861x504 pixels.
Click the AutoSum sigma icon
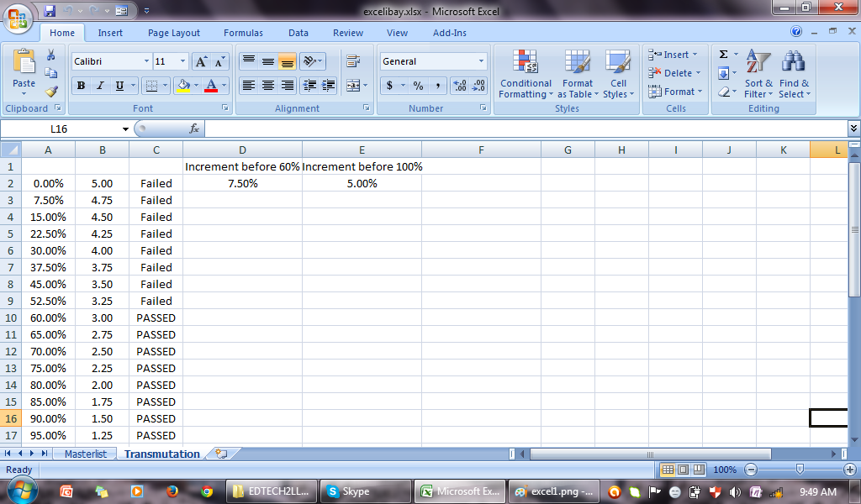[721, 54]
